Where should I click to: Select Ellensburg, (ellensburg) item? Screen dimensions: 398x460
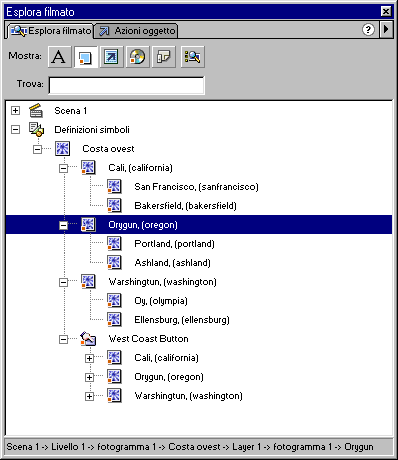click(182, 320)
